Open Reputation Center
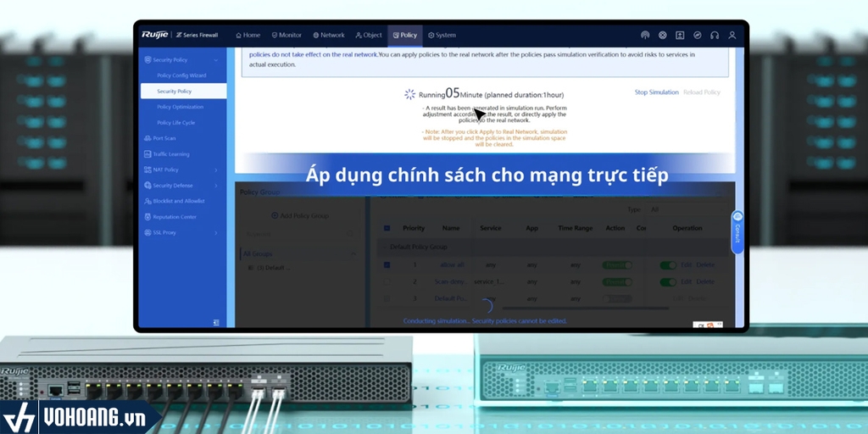Screen dimensions: 868x434 [x=175, y=217]
